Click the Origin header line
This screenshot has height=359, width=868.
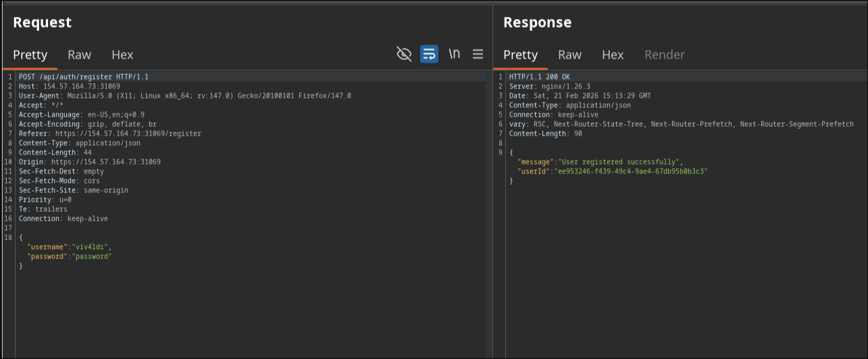(x=90, y=162)
